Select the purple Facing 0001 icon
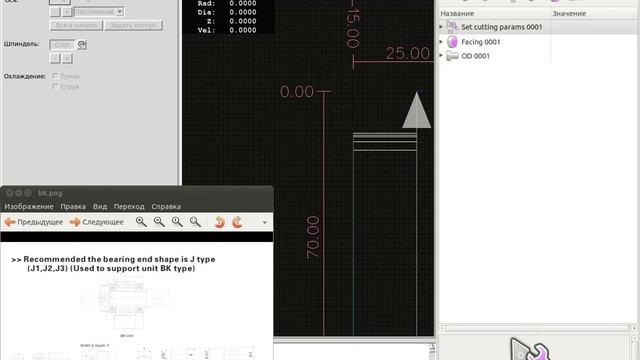Image resolution: width=640 pixels, height=360 pixels. tap(452, 42)
